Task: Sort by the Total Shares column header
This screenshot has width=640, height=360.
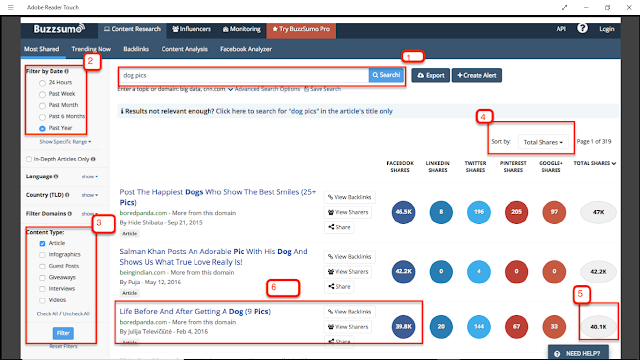Action: point(595,163)
